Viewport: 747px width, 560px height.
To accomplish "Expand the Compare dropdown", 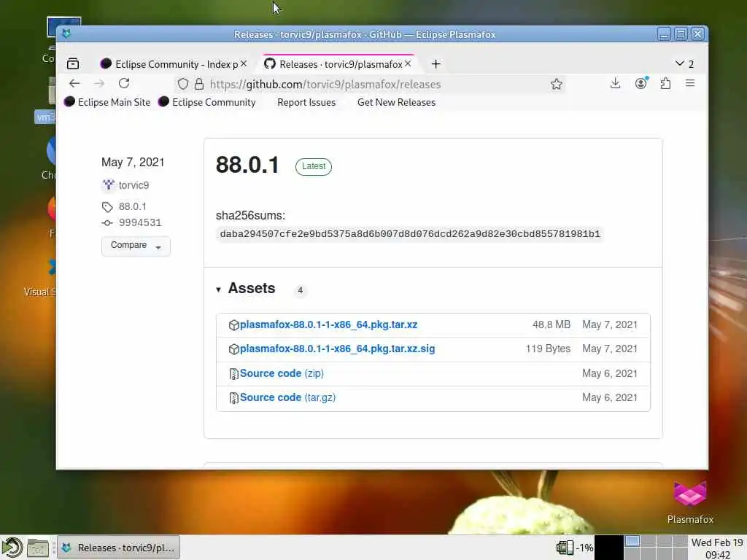I will (x=136, y=246).
